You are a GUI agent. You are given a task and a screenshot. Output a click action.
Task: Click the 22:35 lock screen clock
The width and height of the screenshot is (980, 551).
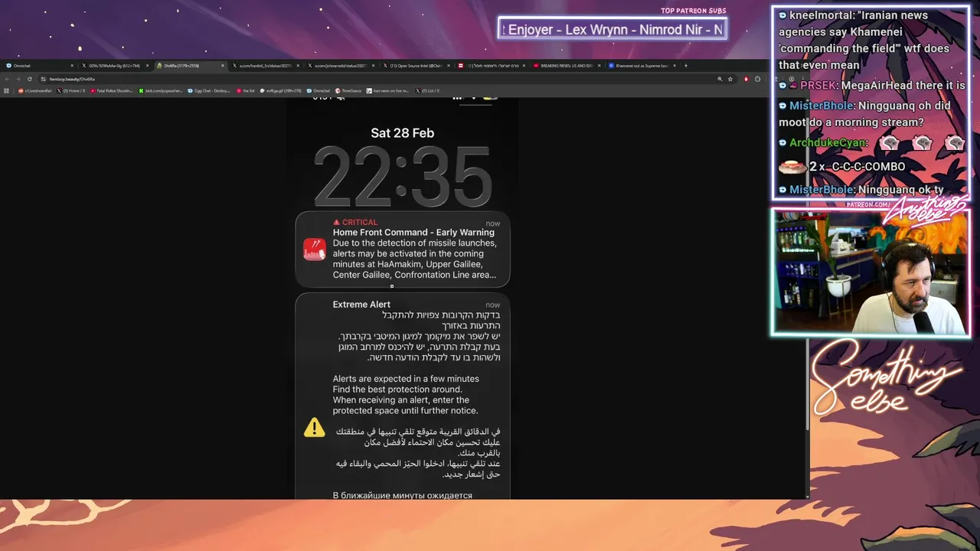(x=403, y=178)
